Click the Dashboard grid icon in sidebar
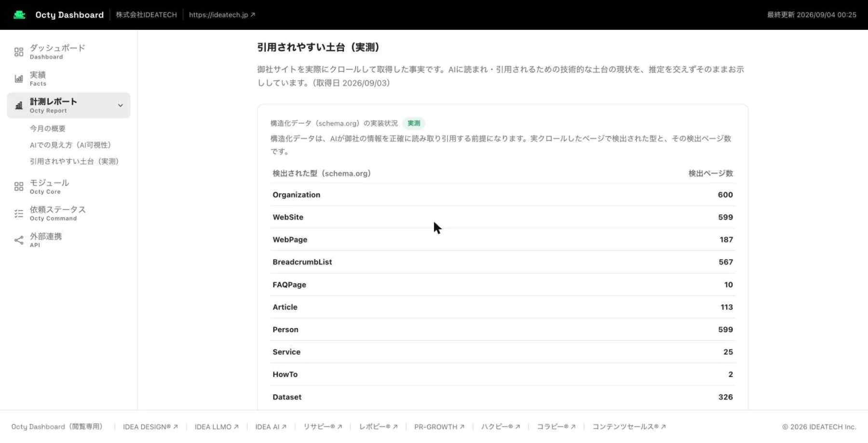Screen dimensions: 868x443 click(x=19, y=52)
